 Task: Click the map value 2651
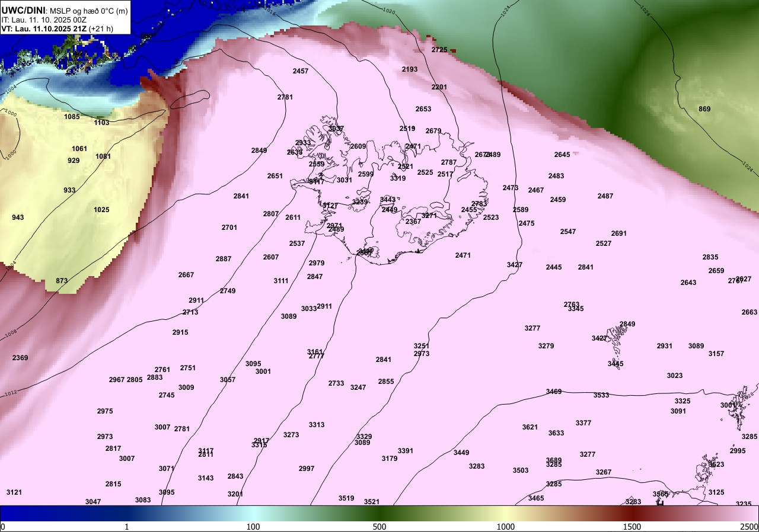point(275,176)
